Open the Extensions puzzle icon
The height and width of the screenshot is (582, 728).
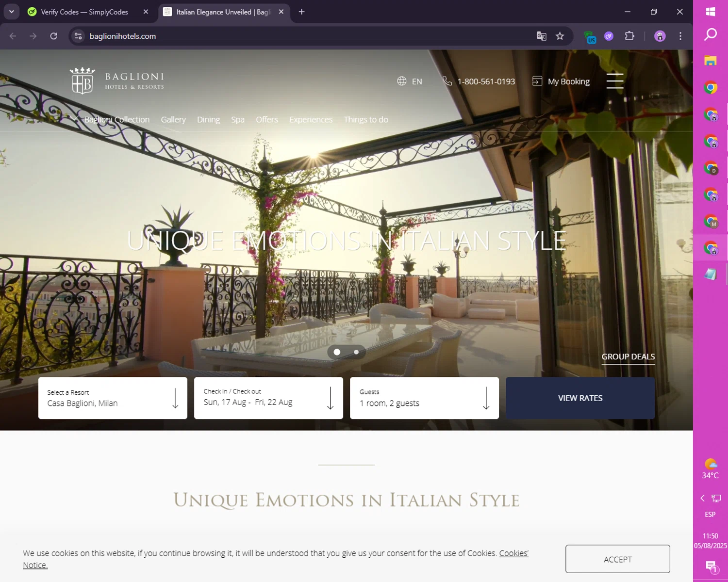(629, 36)
